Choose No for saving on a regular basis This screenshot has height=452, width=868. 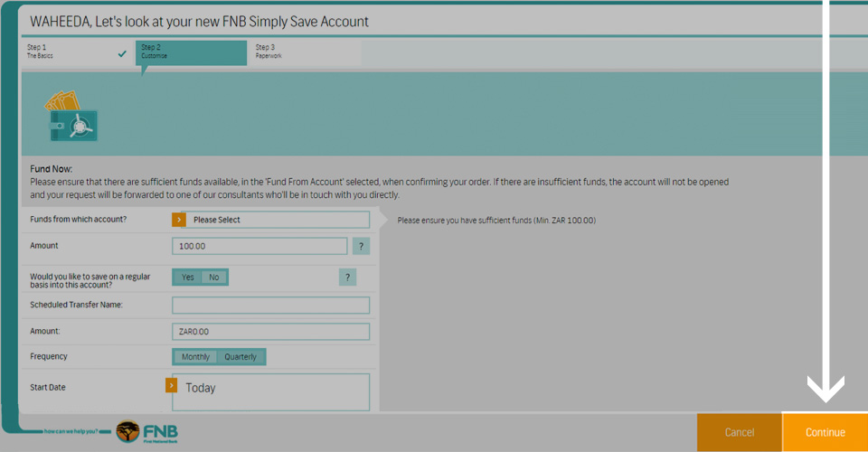(x=214, y=278)
